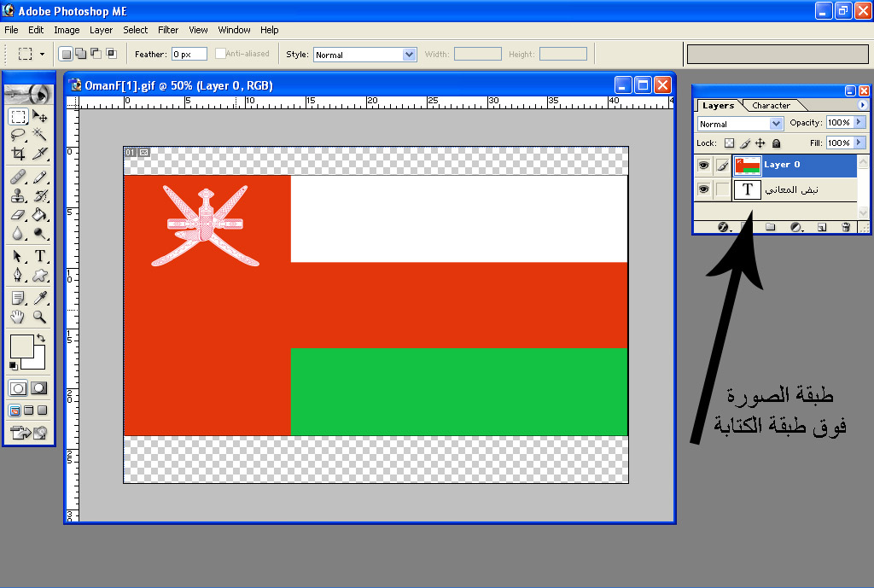The image size is (874, 588).
Task: Choose the Intersect with selection mode button
Action: 112,54
